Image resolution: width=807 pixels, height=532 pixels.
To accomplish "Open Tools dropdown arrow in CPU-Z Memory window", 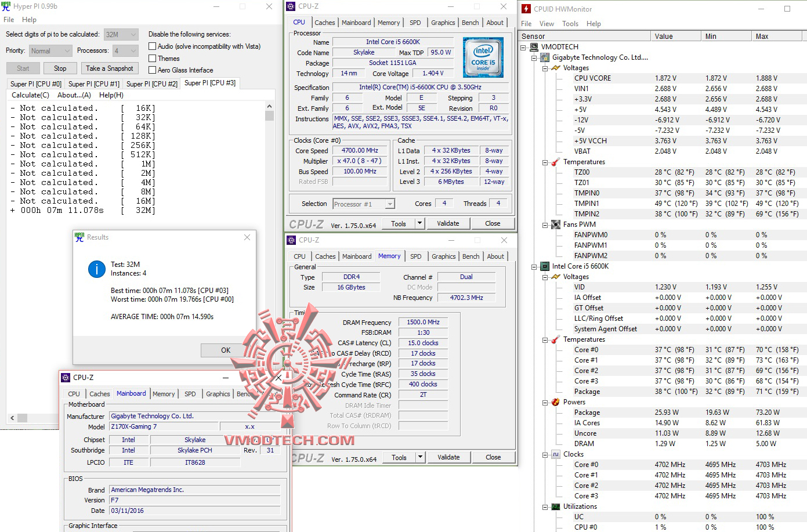I will (x=420, y=457).
